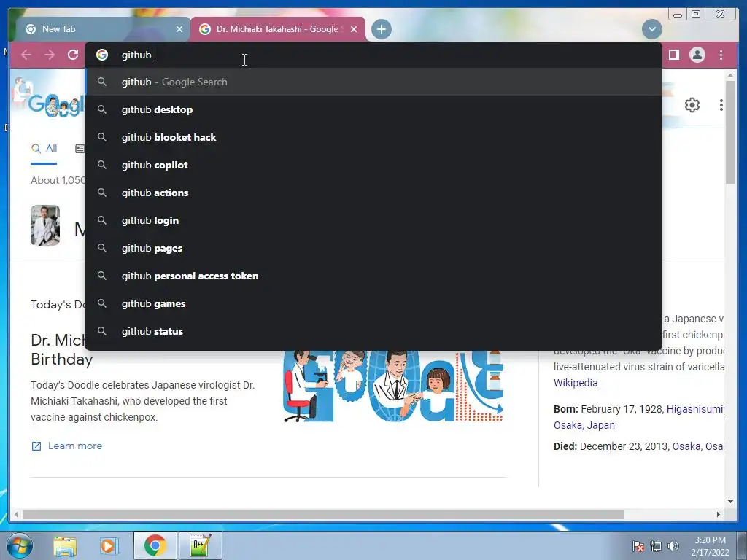The image size is (747, 560).
Task: Open the volume speaker tray icon
Action: [673, 546]
